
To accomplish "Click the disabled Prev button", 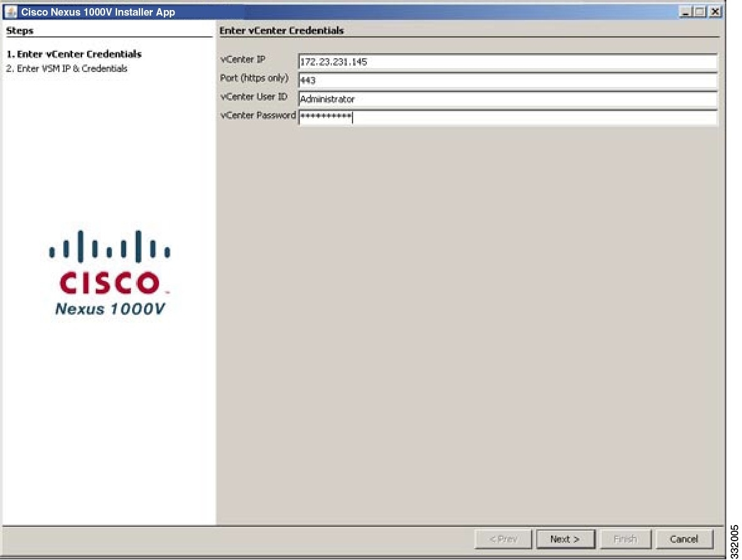I will pos(505,539).
